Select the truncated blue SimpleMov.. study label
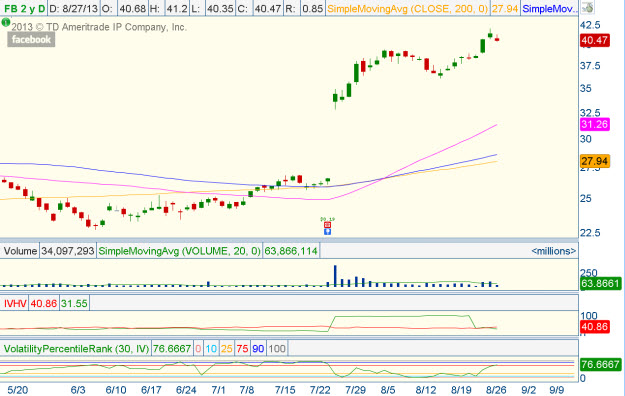 550,8
